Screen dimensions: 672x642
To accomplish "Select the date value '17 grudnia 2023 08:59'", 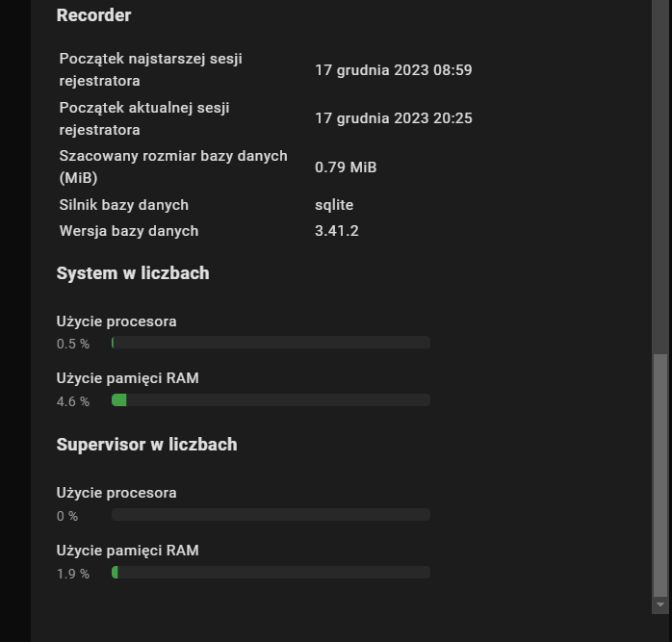I will click(394, 70).
